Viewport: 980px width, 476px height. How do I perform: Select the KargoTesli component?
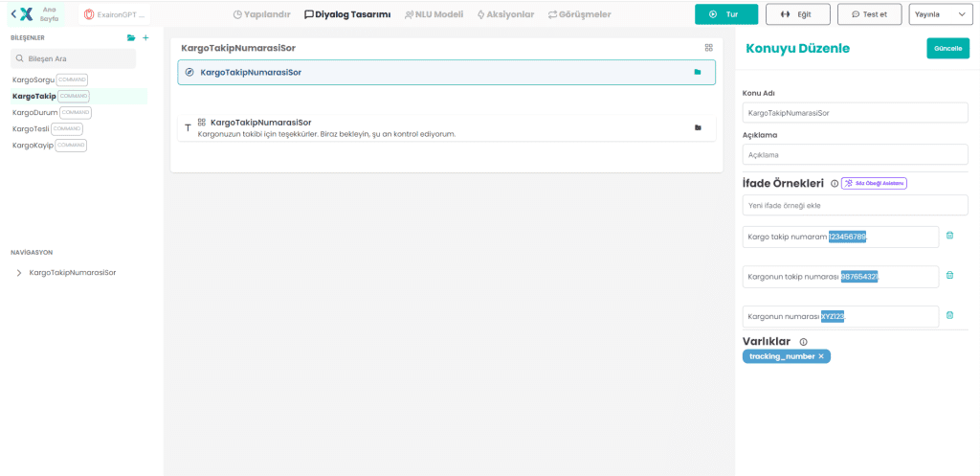[x=48, y=129]
